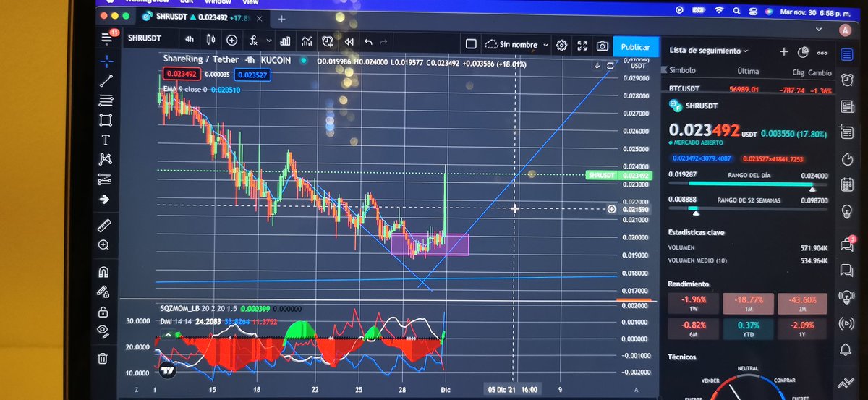This screenshot has height=400, width=868.
Task: Take a chart snapshot with camera icon
Action: click(x=602, y=46)
